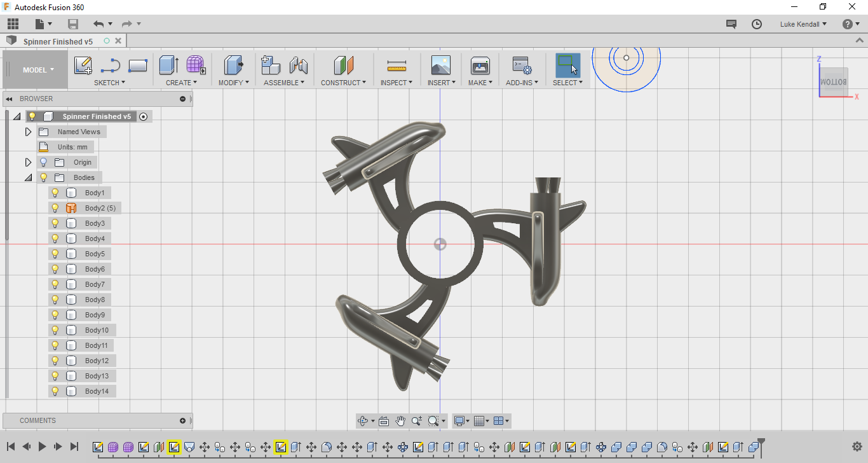The image size is (868, 463).
Task: Select the Units: mm entry
Action: click(65, 147)
